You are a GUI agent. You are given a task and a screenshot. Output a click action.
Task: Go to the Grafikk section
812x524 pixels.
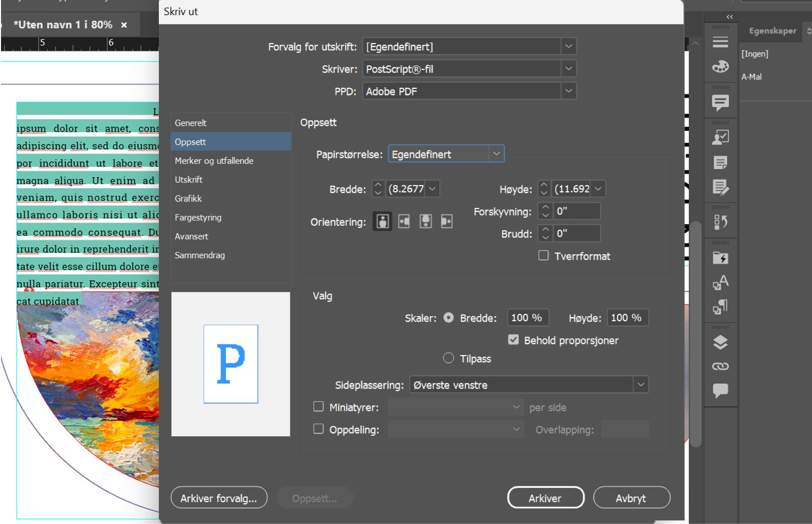(231, 198)
